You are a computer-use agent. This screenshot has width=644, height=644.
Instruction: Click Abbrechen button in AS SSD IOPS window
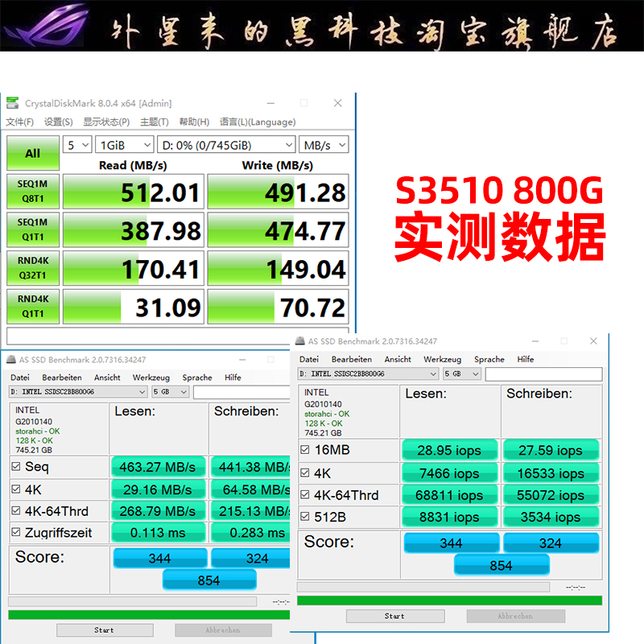click(x=516, y=616)
